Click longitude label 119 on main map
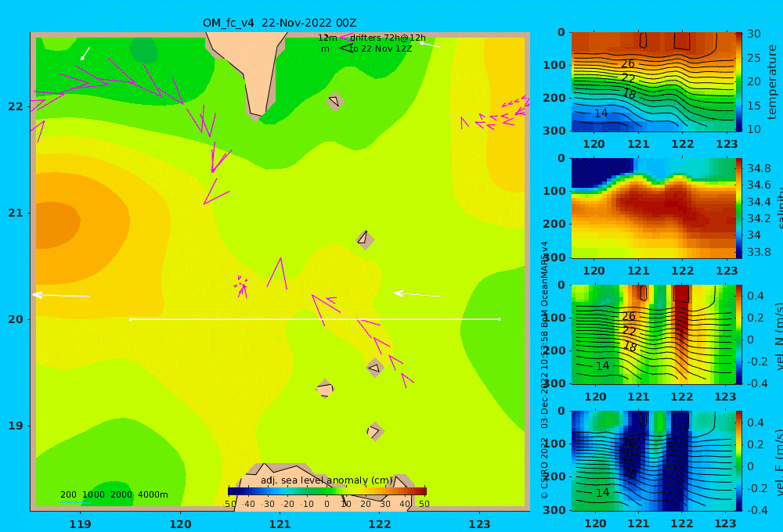Viewport: 783px width, 532px height. pos(81,524)
